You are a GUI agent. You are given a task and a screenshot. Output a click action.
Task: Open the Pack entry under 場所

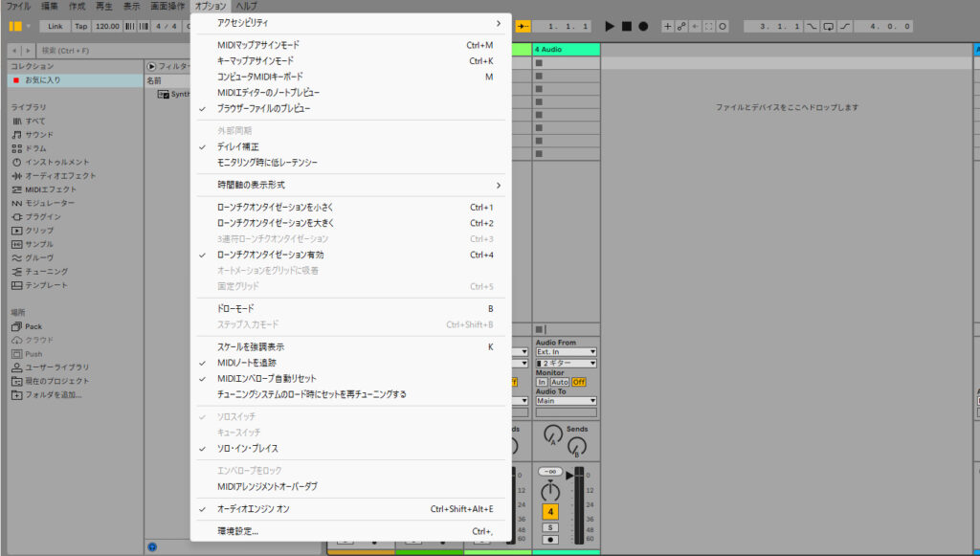33,326
